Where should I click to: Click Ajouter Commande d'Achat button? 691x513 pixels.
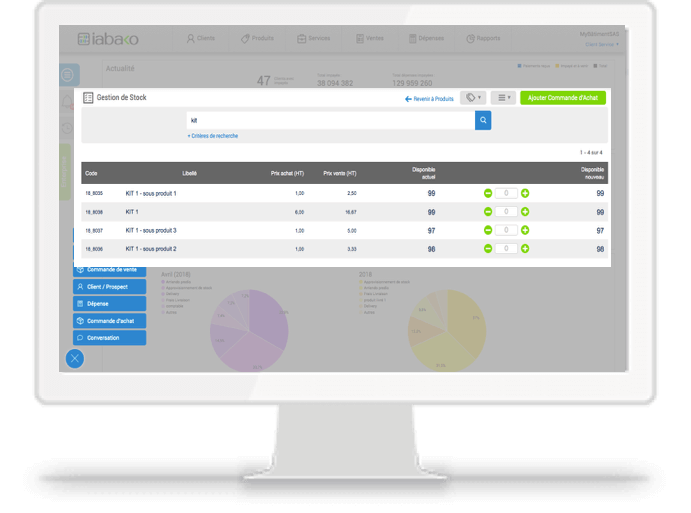point(563,97)
